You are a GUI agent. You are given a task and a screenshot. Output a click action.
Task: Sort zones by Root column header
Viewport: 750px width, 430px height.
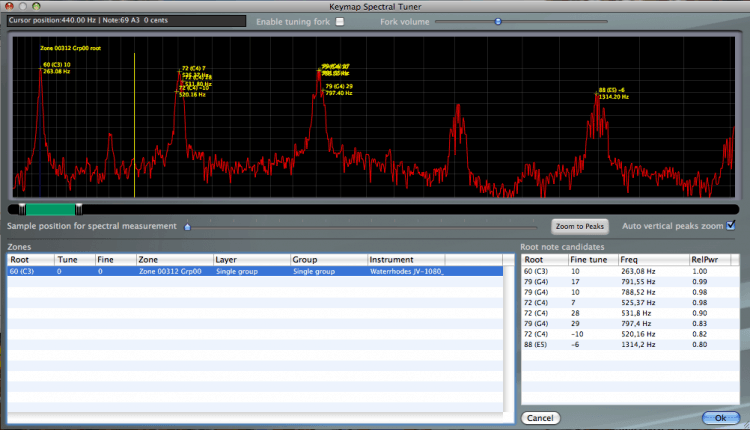[30, 260]
